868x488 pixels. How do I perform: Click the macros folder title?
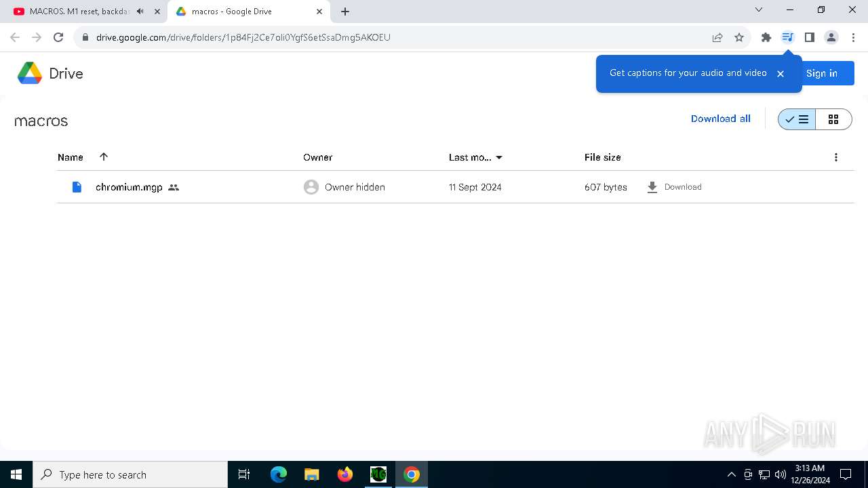[41, 121]
